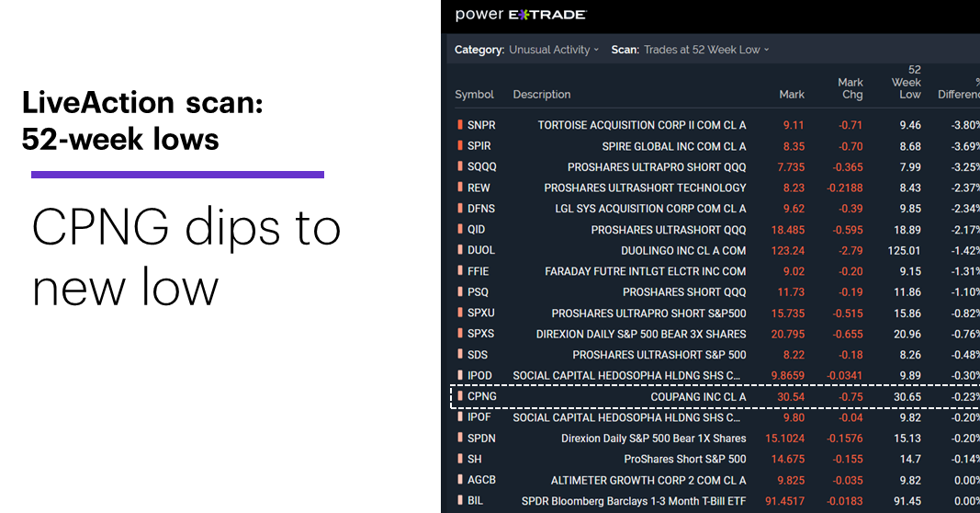Click the red marker icon next to DFNS

tap(460, 208)
